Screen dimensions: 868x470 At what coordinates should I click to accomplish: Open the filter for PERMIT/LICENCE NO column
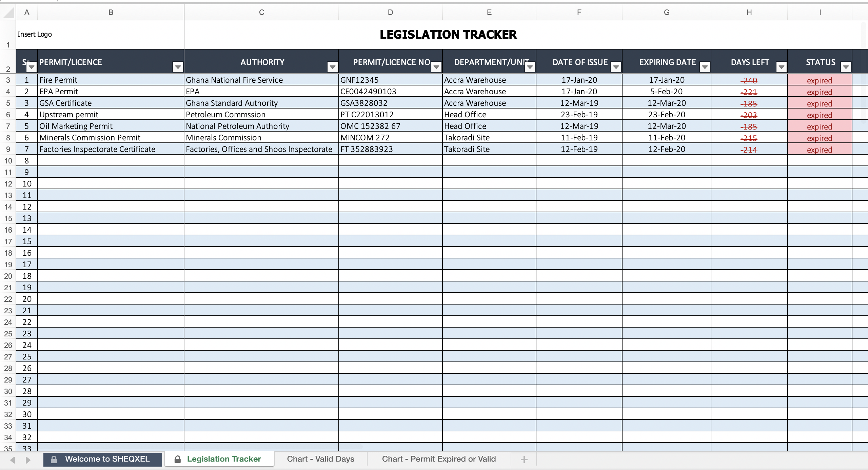[x=436, y=67]
